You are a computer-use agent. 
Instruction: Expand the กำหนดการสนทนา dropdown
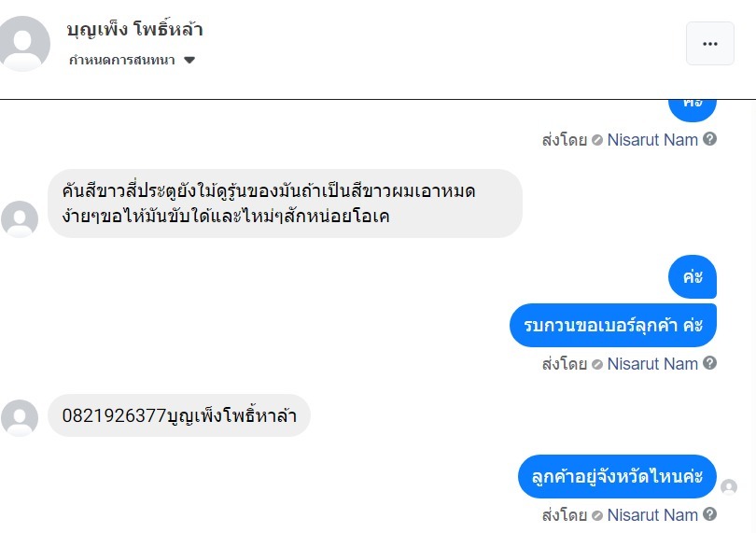pos(131,60)
